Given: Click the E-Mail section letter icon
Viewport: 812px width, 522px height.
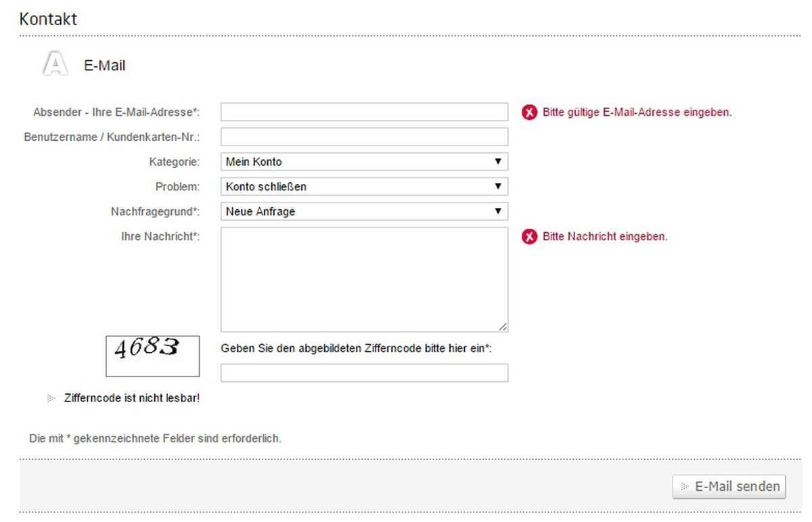Looking at the screenshot, I should 55,65.
